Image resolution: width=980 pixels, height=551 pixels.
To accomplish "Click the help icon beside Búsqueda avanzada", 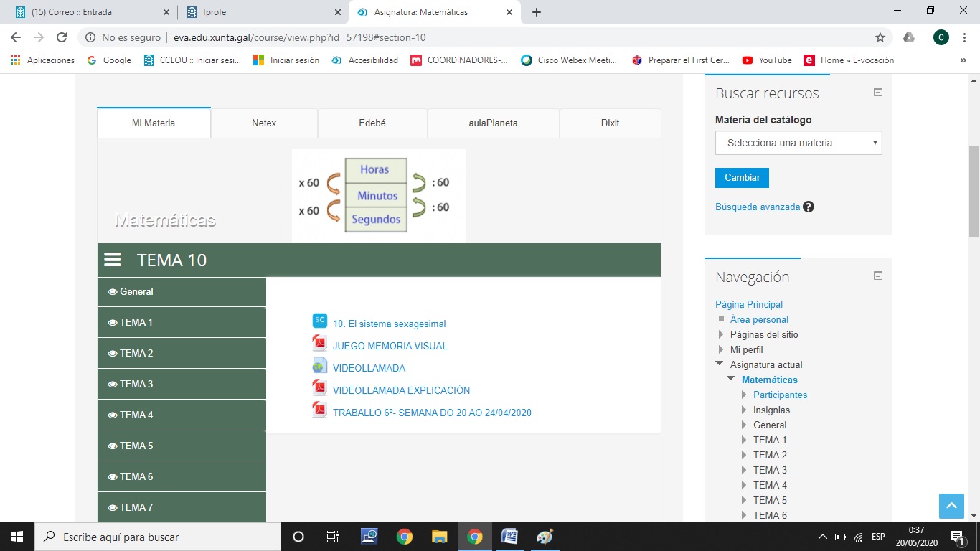I will coord(809,207).
